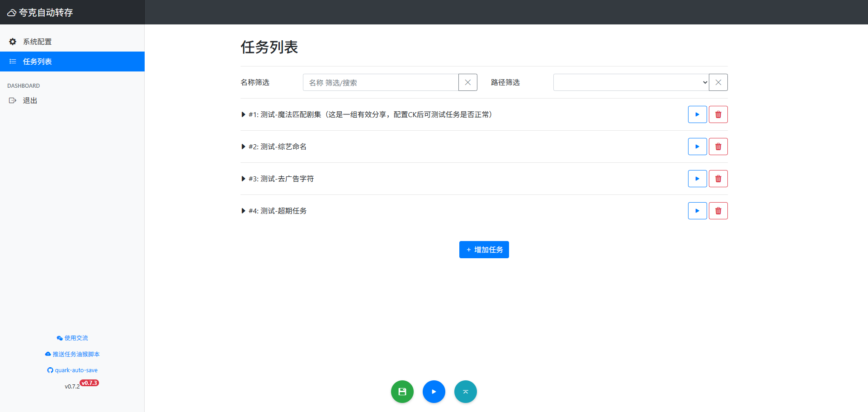This screenshot has height=412, width=868.
Task: Click the 增加任务 button
Action: (x=484, y=250)
